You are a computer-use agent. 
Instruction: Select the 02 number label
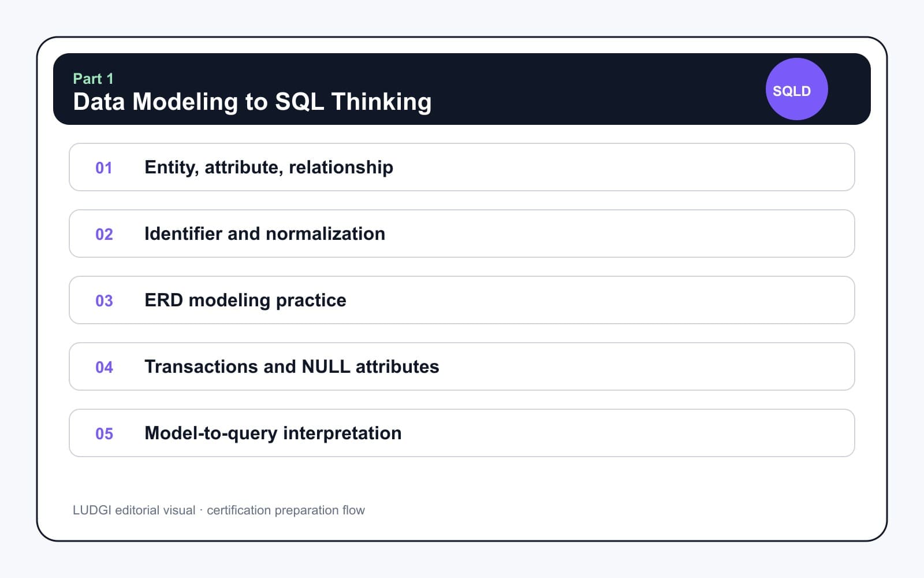tap(104, 234)
